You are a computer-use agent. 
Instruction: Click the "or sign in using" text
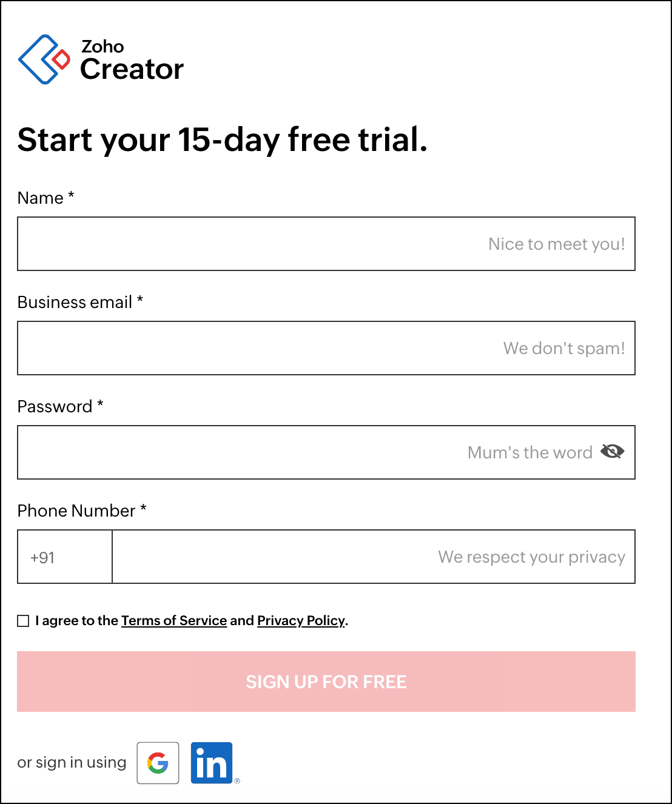tap(72, 762)
